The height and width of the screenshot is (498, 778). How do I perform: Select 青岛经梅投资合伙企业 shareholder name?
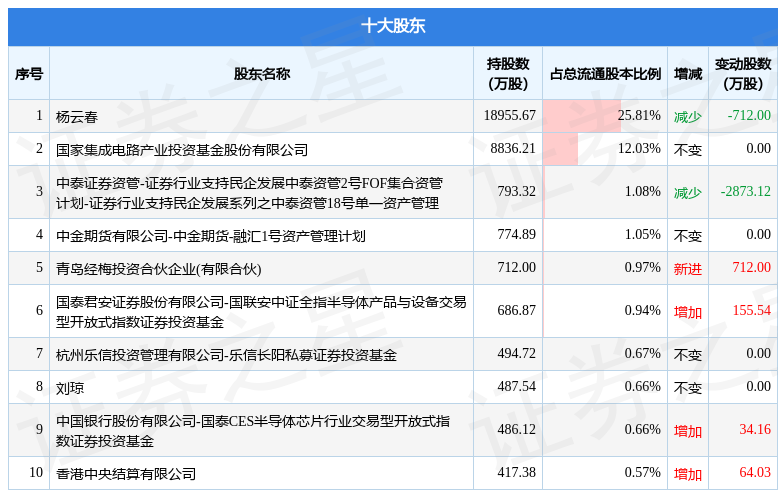point(158,269)
